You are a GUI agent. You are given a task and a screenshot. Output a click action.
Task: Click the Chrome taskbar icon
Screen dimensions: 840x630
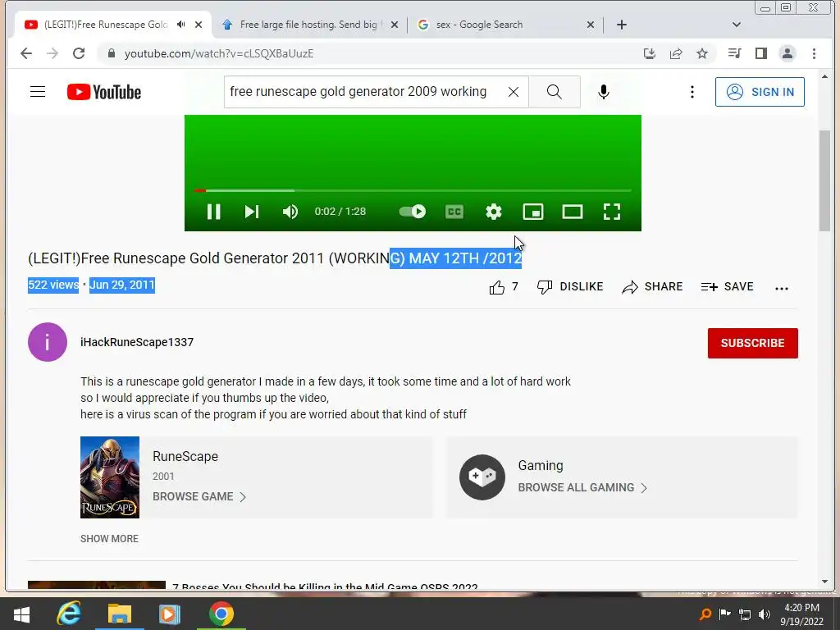221,614
